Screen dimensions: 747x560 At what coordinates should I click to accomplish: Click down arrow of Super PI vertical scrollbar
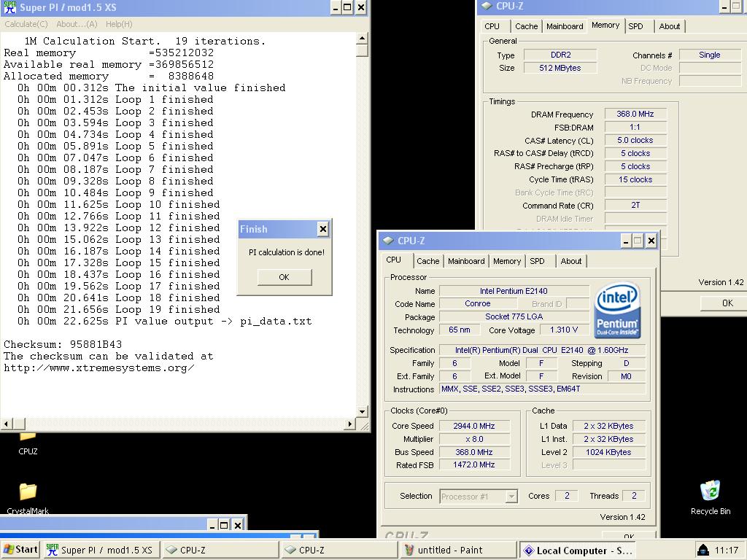362,411
